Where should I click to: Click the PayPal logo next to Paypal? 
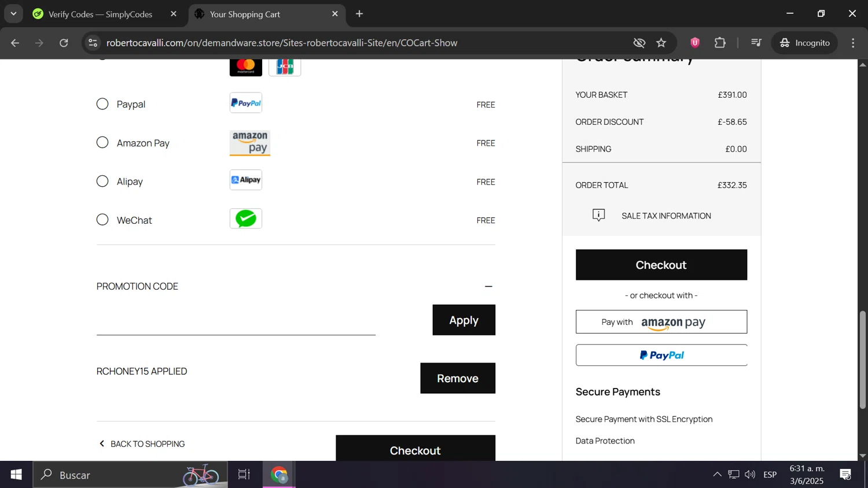coord(246,103)
